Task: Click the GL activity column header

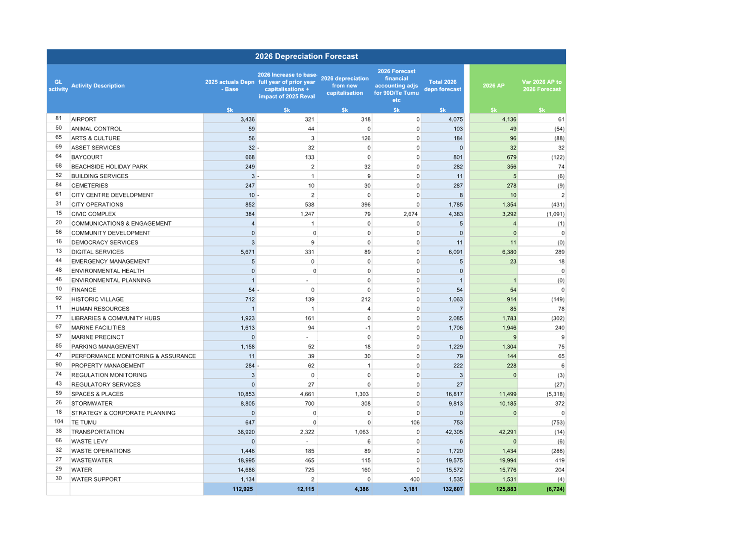Action: (58, 86)
